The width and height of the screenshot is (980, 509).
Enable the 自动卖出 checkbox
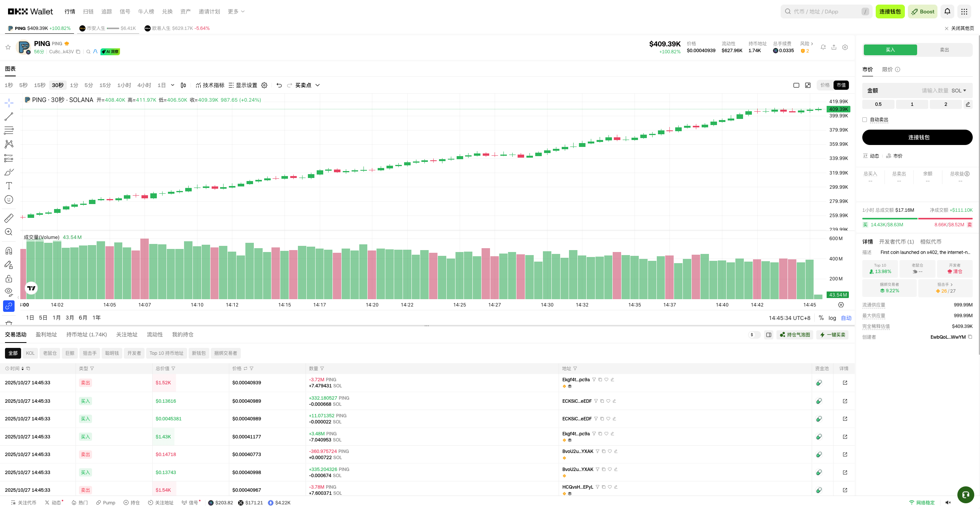pos(865,120)
